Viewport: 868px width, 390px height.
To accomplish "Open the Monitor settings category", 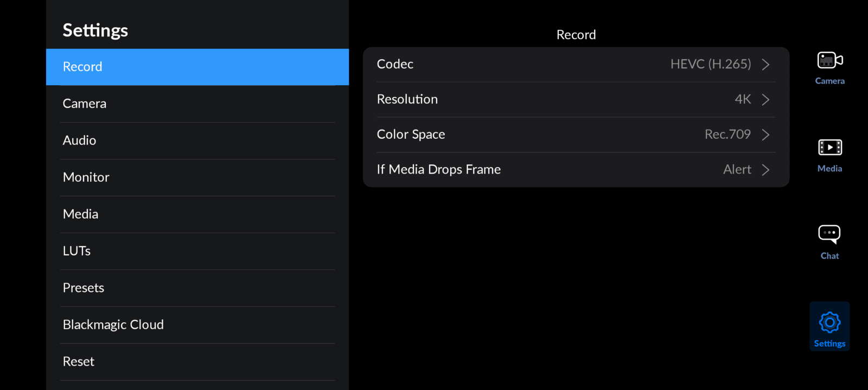I will click(x=197, y=177).
